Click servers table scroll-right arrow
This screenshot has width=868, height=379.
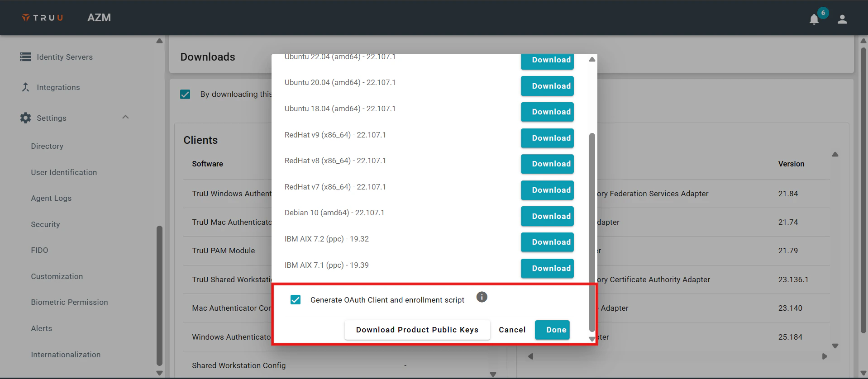[825, 356]
